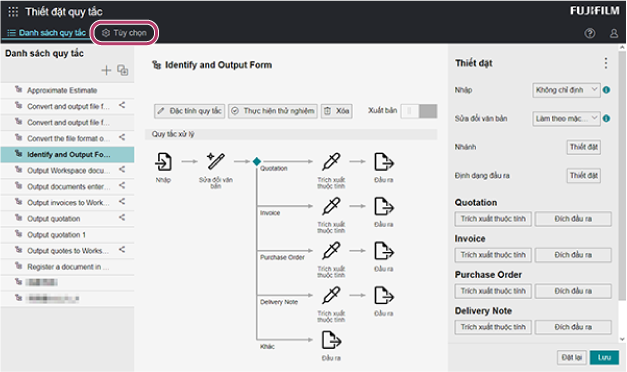627x372 pixels.
Task: Open the help question mark icon
Action: coord(590,33)
